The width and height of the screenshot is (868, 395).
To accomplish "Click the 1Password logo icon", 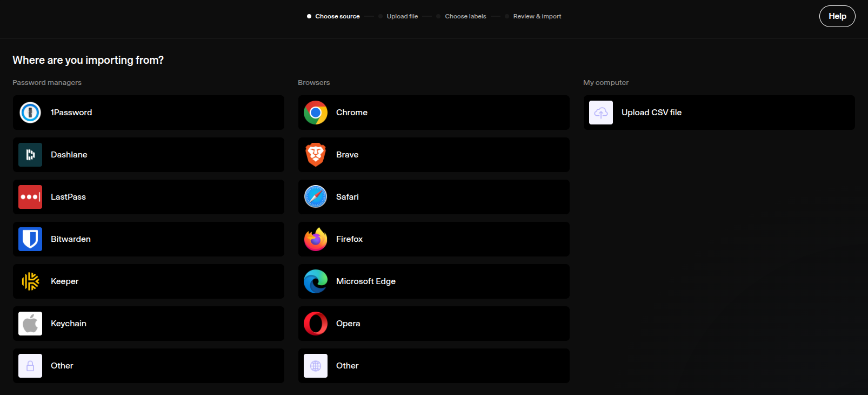I will tap(30, 113).
